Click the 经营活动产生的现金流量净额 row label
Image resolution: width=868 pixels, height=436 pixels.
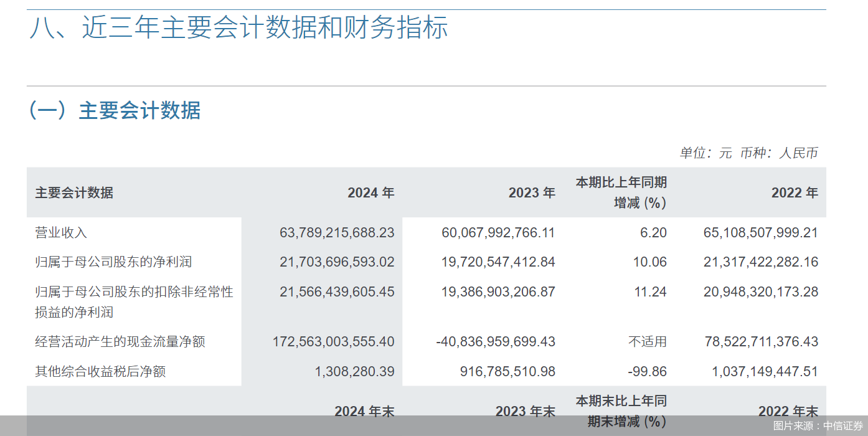pyautogui.click(x=120, y=341)
